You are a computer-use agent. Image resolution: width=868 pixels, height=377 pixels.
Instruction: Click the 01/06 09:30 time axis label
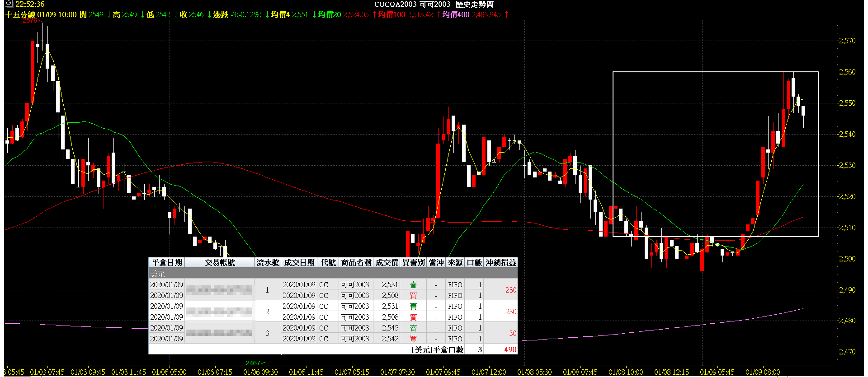pos(260,372)
